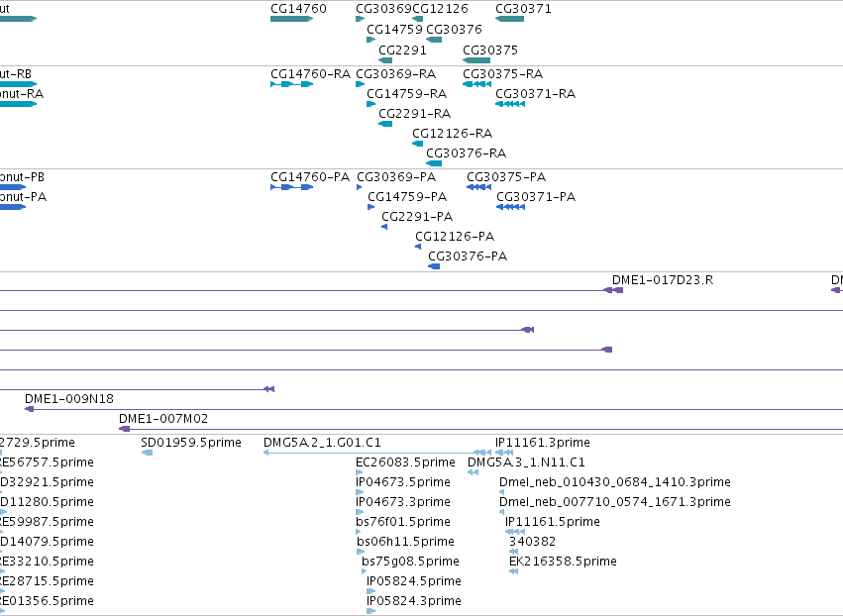Click the DME1-017D23.R clone label
Image resolution: width=843 pixels, height=616 pixels.
click(x=663, y=280)
